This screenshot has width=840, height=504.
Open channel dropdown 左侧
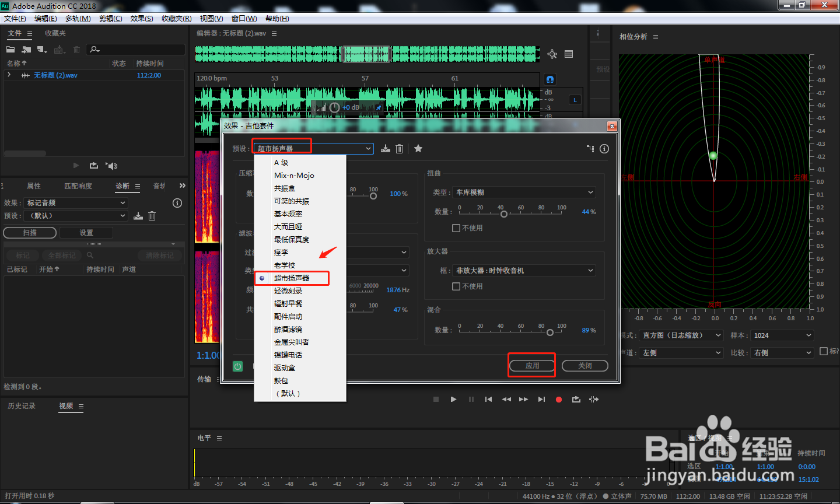pos(682,353)
